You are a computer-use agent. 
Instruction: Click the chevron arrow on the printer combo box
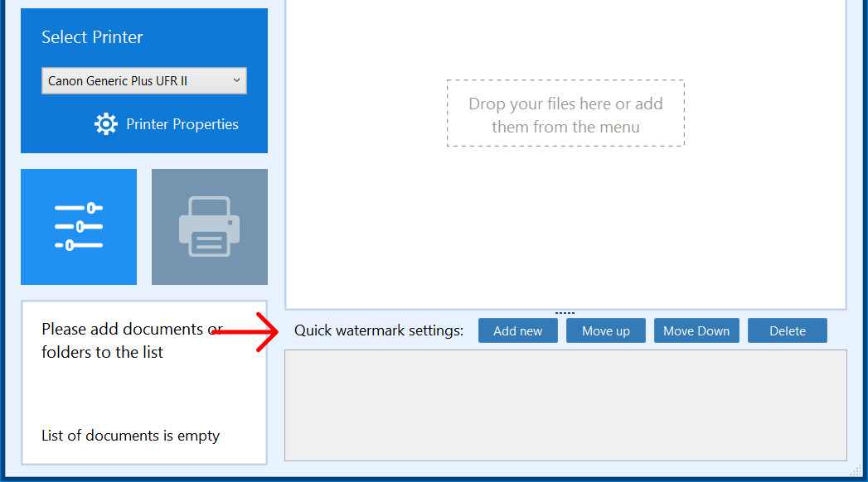point(235,80)
